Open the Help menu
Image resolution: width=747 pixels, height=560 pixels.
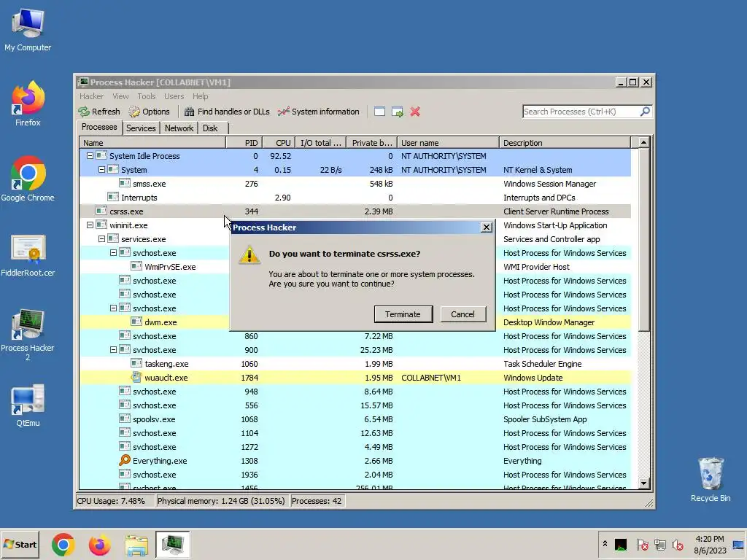[x=200, y=96]
